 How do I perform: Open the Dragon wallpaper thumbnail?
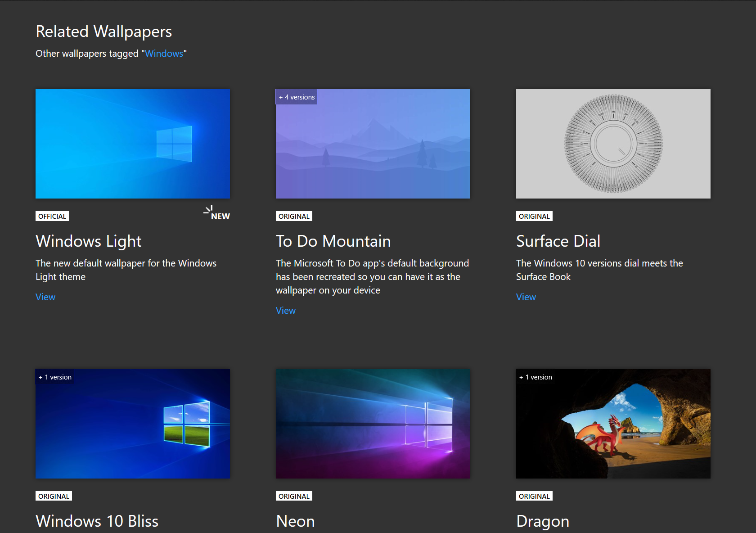point(613,424)
